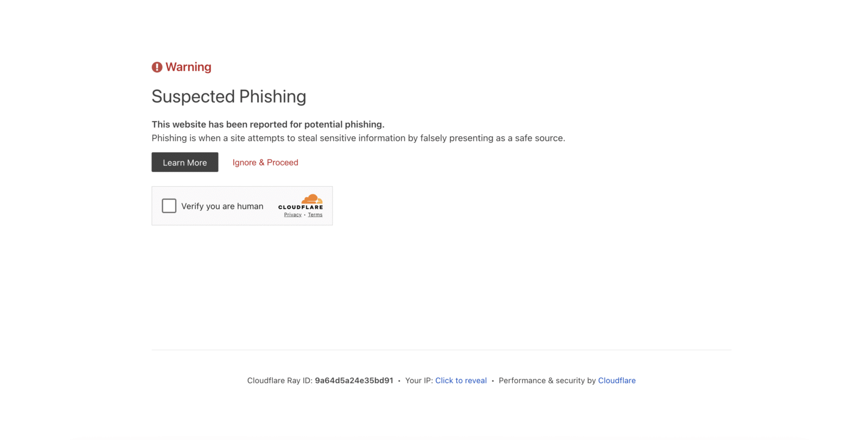
Task: Click the red Warning heading text
Action: tap(188, 67)
